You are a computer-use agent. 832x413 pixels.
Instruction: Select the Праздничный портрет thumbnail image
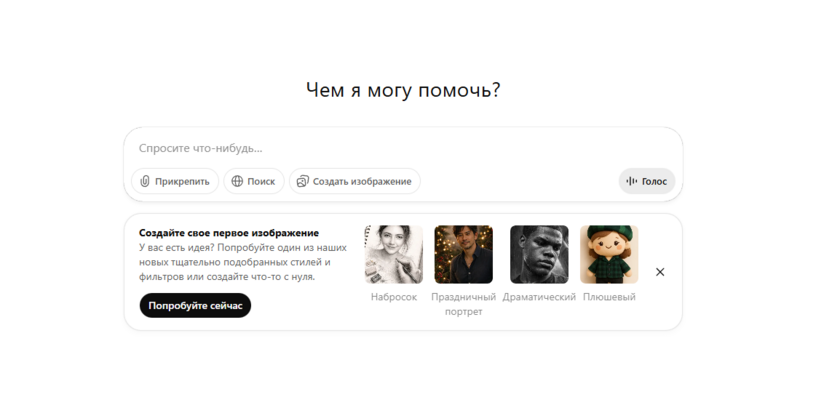click(x=463, y=254)
